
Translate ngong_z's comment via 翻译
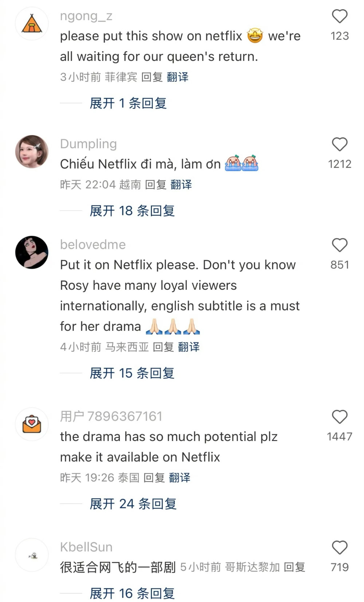pyautogui.click(x=178, y=77)
